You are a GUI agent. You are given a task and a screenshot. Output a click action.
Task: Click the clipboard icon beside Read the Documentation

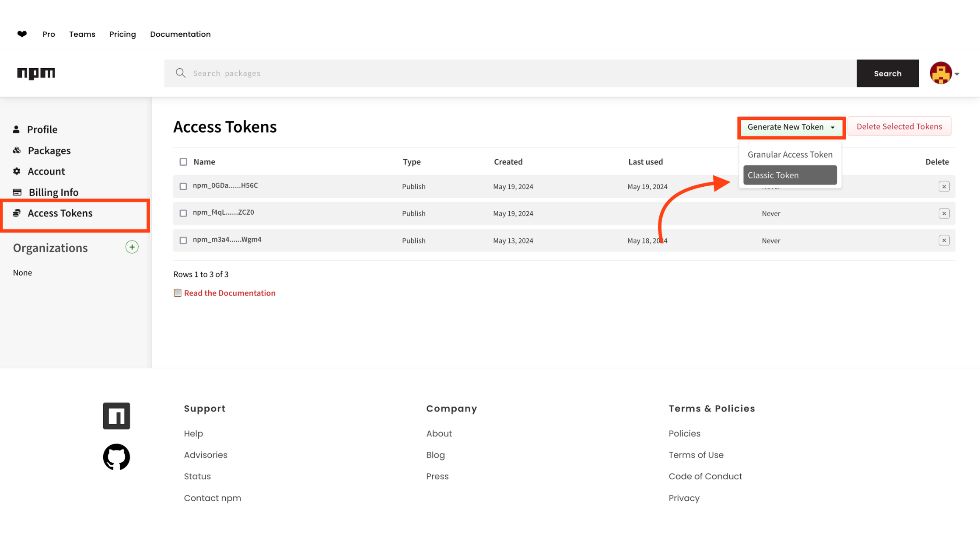177,293
